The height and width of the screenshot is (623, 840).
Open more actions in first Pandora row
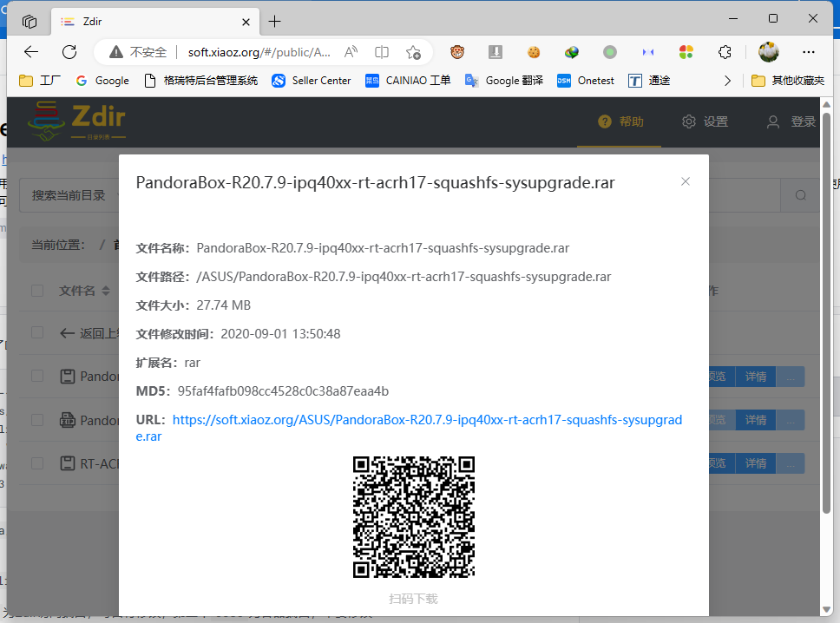click(x=791, y=377)
